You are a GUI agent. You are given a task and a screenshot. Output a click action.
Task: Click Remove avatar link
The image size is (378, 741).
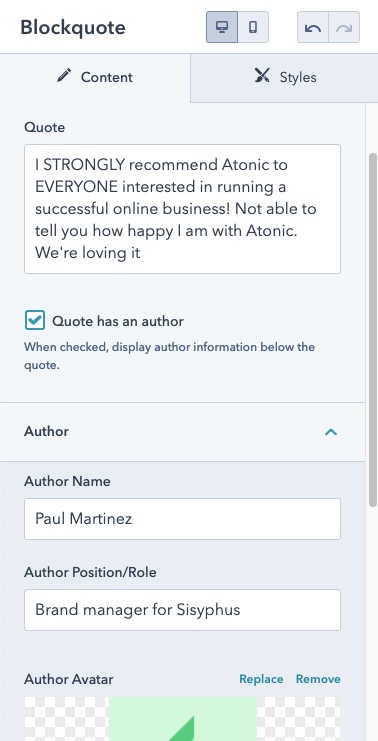(318, 679)
